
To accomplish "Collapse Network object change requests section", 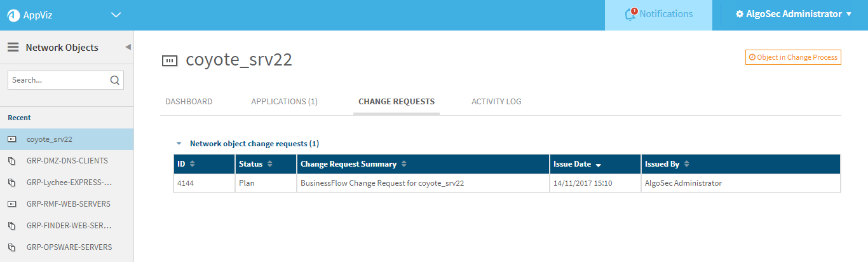I will click(179, 144).
